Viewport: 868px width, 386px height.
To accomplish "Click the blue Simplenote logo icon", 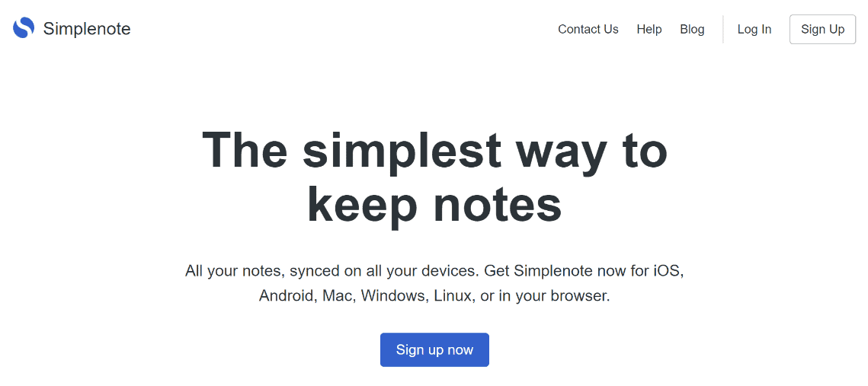I will click(24, 28).
